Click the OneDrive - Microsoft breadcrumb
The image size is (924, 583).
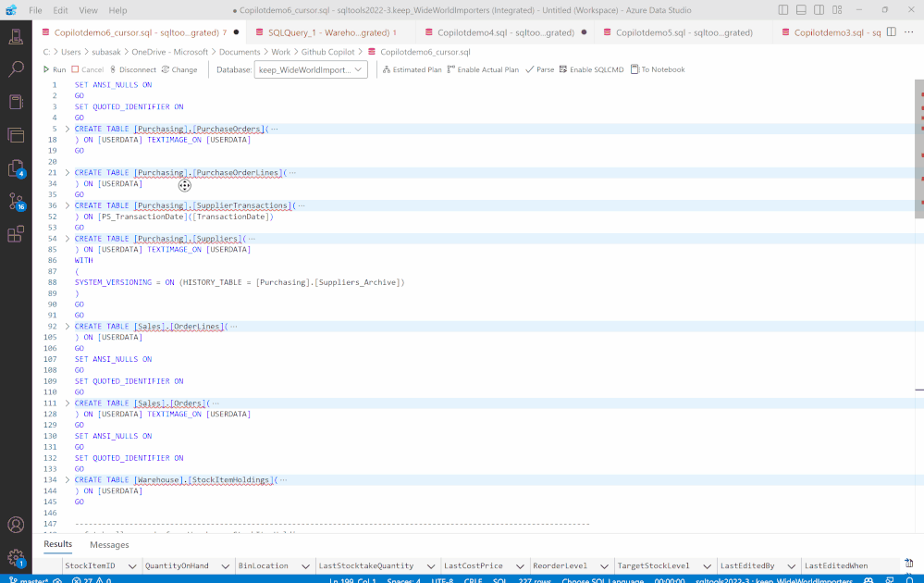tap(169, 52)
